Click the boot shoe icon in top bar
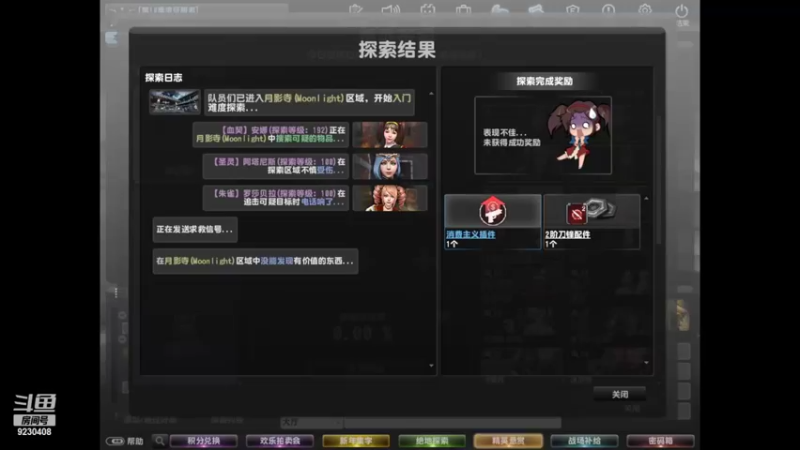800x450 pixels. [499, 10]
